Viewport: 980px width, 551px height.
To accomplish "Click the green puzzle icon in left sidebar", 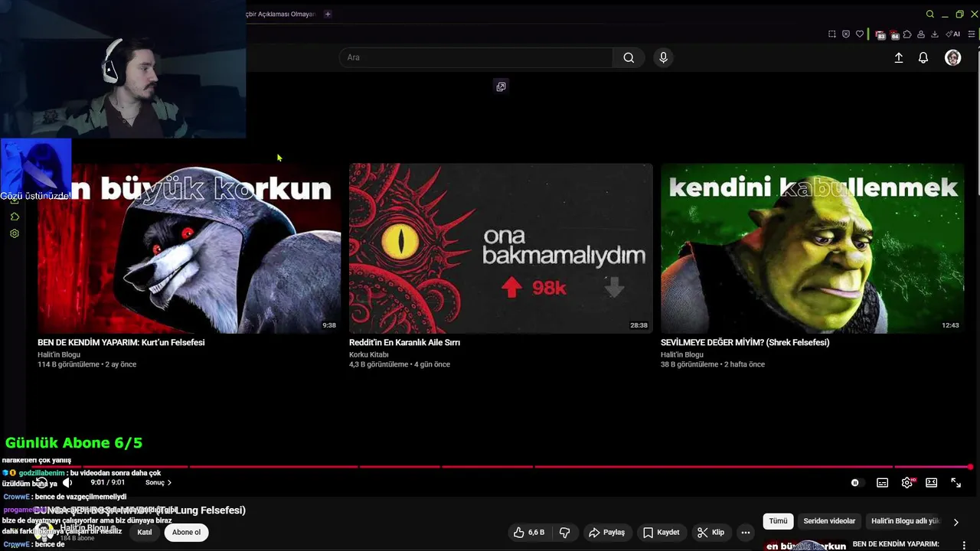I will pyautogui.click(x=15, y=217).
